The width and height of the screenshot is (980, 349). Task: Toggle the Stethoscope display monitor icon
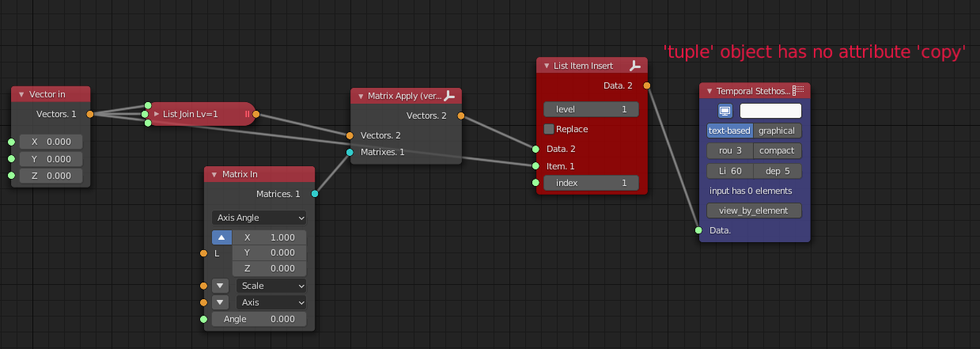click(725, 111)
